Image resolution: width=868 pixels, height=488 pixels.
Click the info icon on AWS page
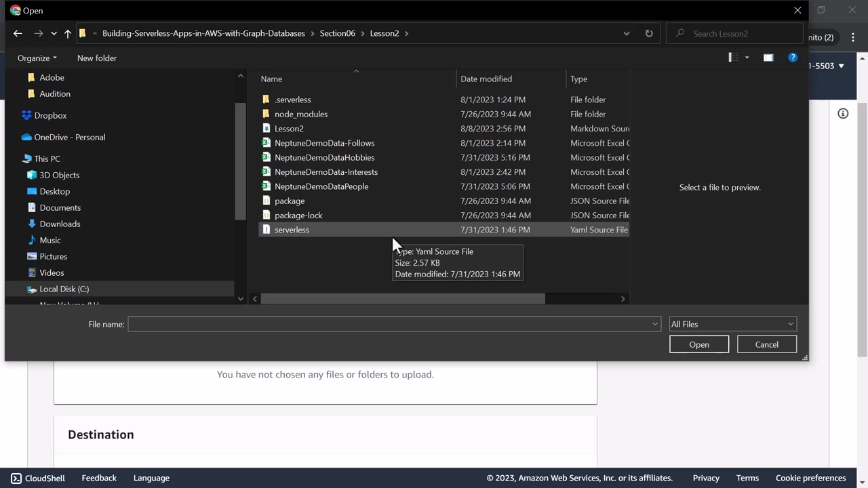pos(843,113)
